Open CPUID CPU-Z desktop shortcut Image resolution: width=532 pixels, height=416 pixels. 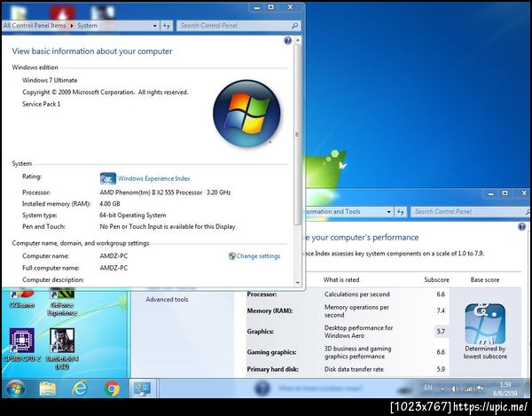tap(21, 344)
